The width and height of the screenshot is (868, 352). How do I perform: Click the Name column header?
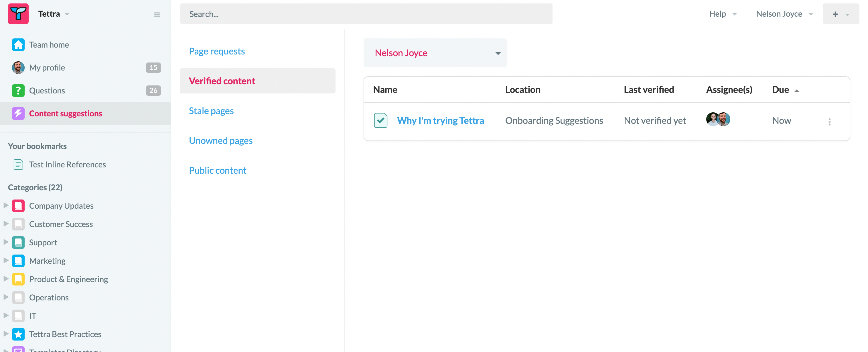click(x=385, y=89)
